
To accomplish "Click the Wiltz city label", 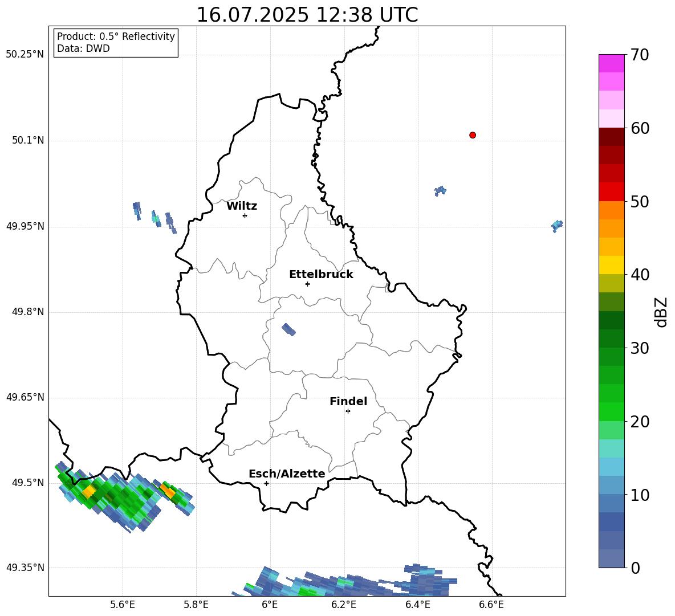I will [242, 206].
